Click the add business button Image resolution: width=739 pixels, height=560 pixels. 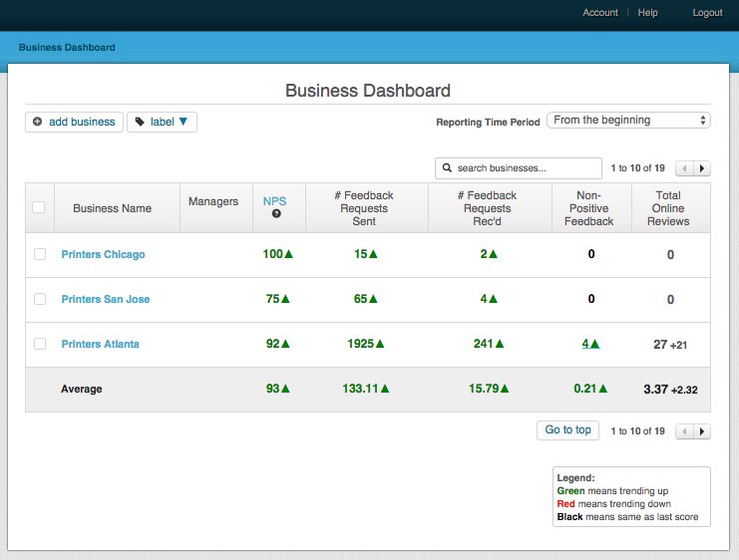[x=75, y=122]
